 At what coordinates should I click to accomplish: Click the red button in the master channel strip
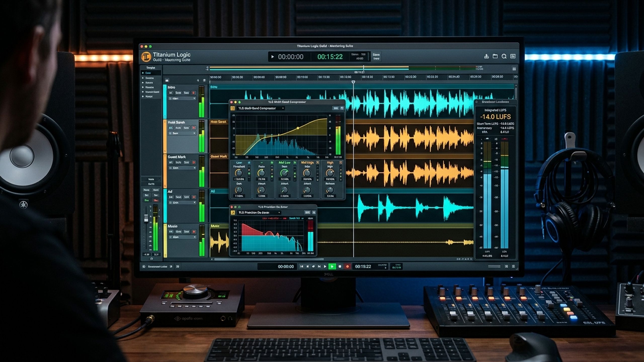(156, 200)
